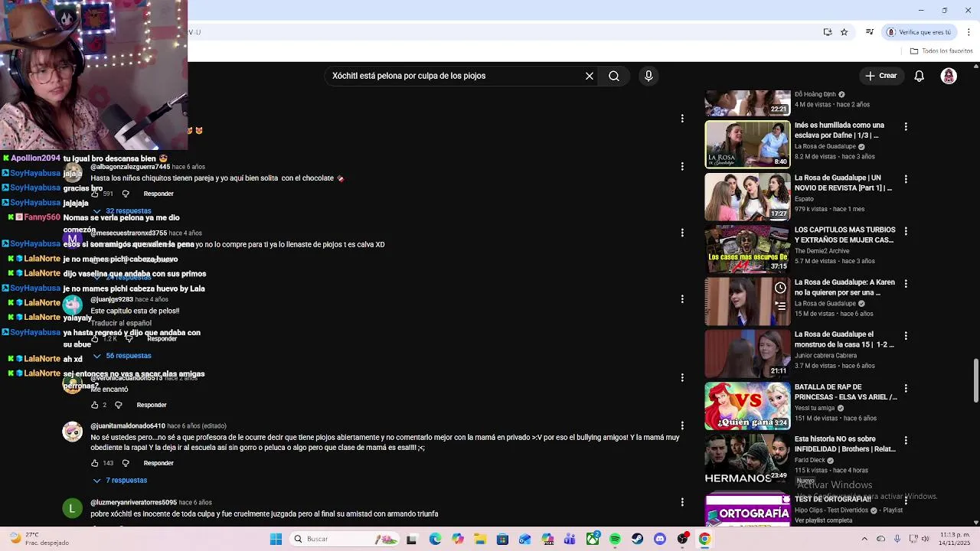Open options menu for @mesecuestraronxd3755 comment
The image size is (980, 551).
[x=682, y=233]
